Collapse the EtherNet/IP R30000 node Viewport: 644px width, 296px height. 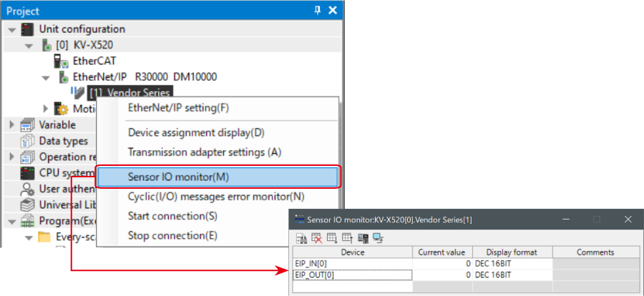tap(45, 77)
